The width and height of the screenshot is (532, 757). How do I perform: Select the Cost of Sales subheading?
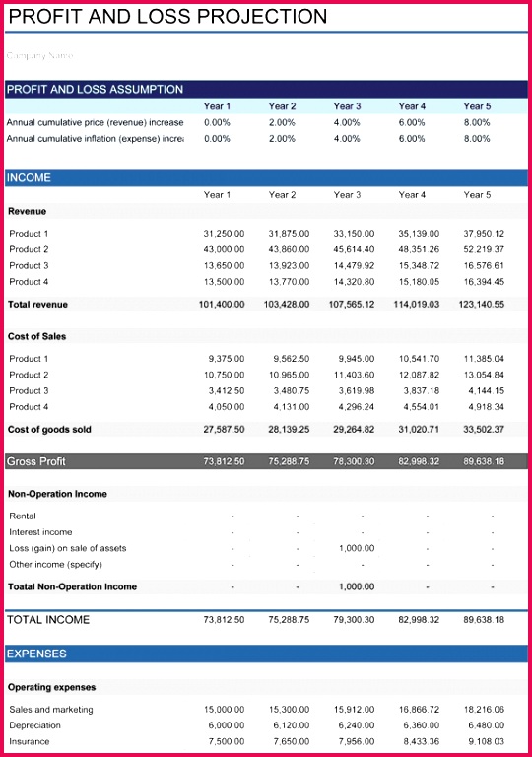[36, 336]
